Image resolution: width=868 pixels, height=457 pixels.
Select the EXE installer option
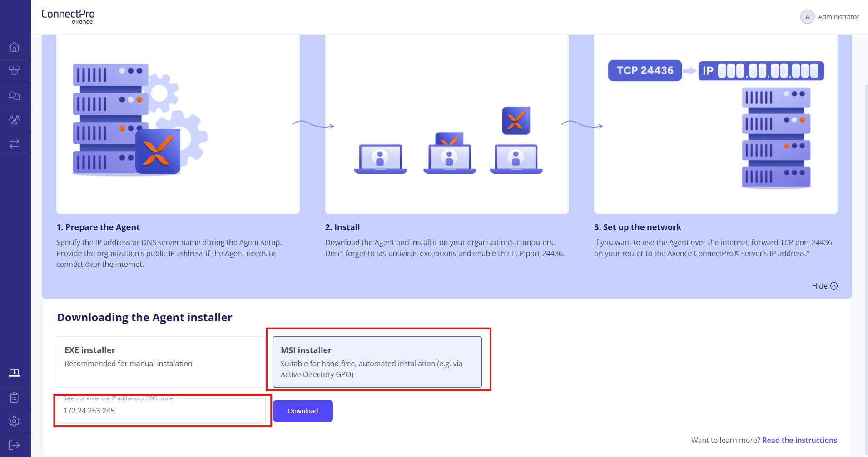pos(161,362)
